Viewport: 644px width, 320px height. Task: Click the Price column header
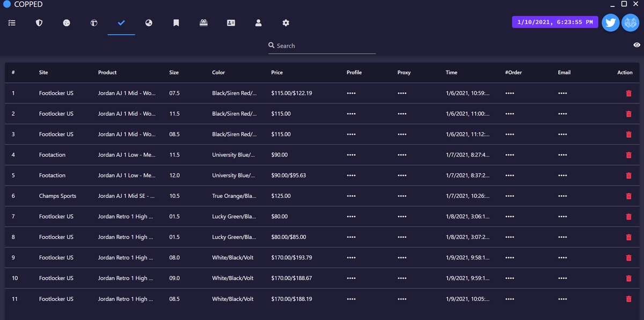[x=277, y=72]
